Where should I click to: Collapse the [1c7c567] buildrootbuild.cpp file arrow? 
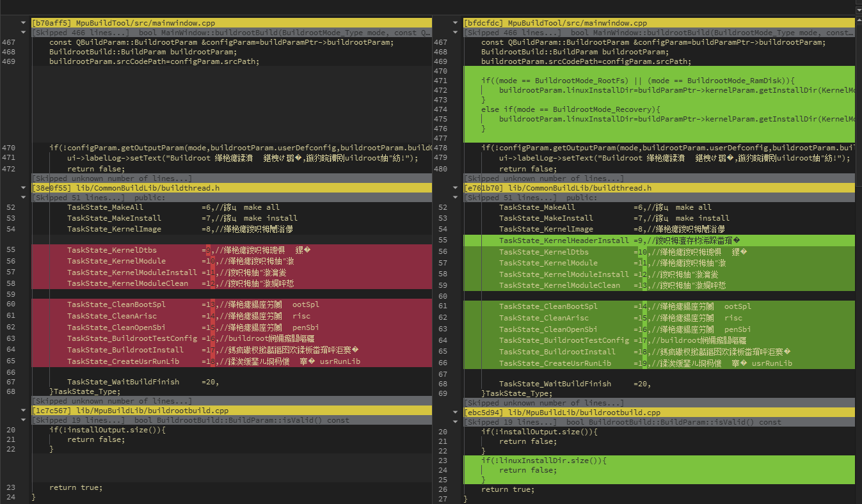(24, 411)
